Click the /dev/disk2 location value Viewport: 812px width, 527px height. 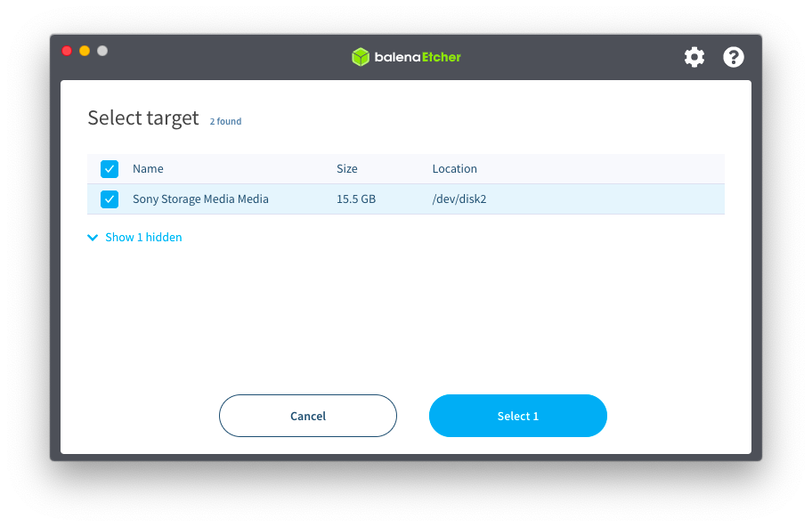coord(459,199)
